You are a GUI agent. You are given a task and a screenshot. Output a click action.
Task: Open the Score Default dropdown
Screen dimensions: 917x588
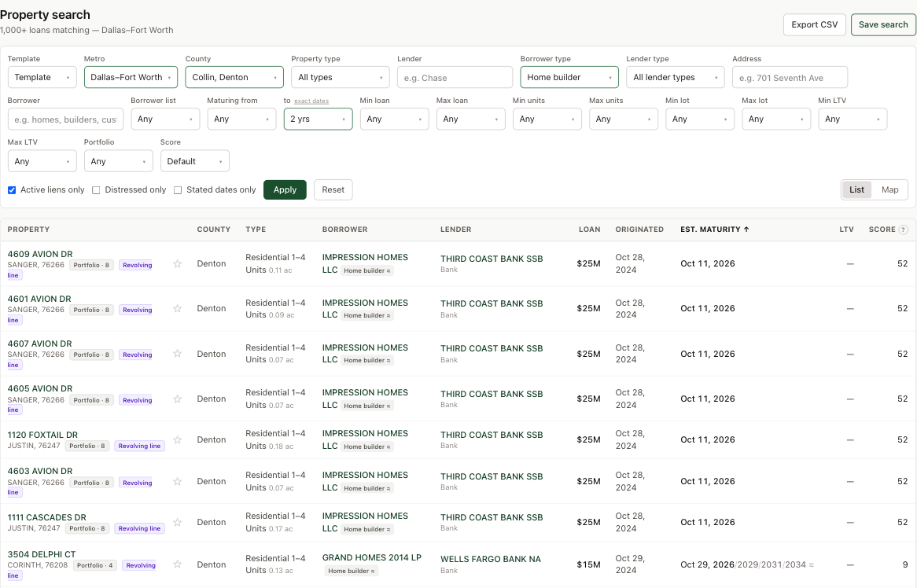195,161
